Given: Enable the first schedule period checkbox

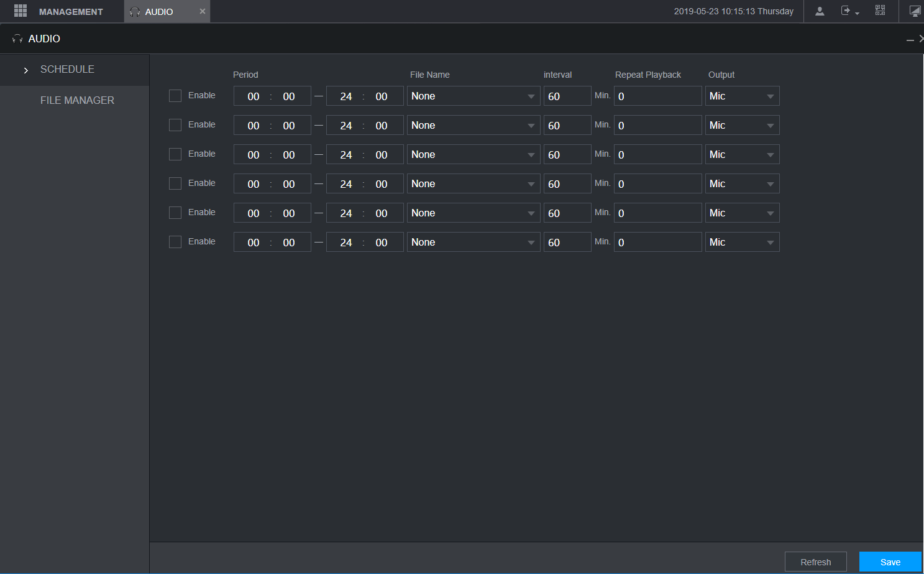Looking at the screenshot, I should coord(175,96).
